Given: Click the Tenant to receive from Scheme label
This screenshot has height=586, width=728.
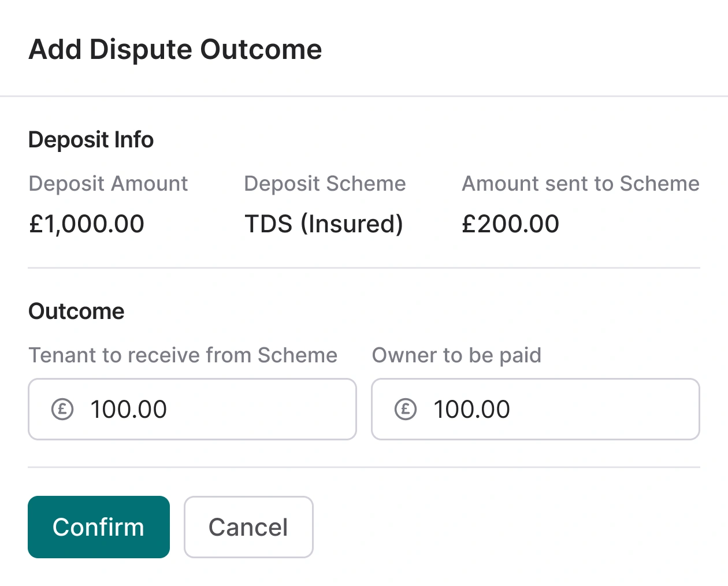Looking at the screenshot, I should pos(183,355).
